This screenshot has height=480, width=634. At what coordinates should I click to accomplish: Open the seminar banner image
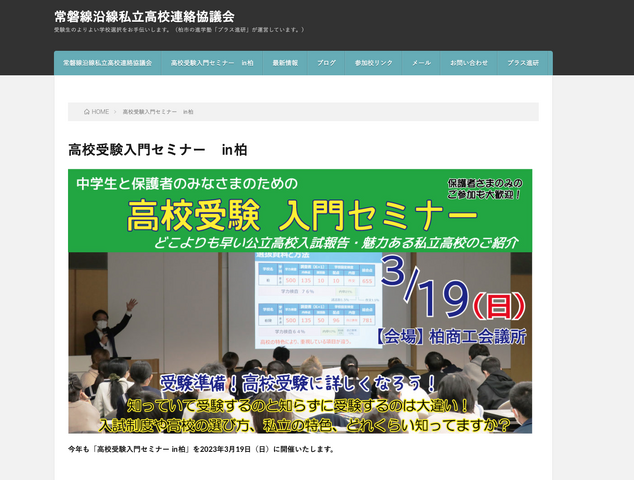pyautogui.click(x=300, y=301)
